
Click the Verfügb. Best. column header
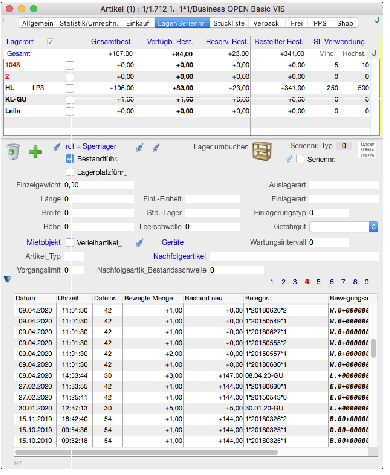click(170, 42)
